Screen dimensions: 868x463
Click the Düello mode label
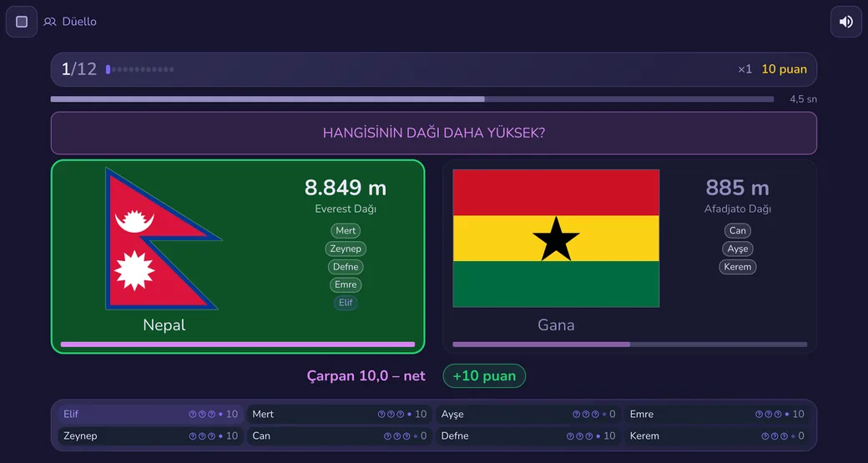point(79,22)
